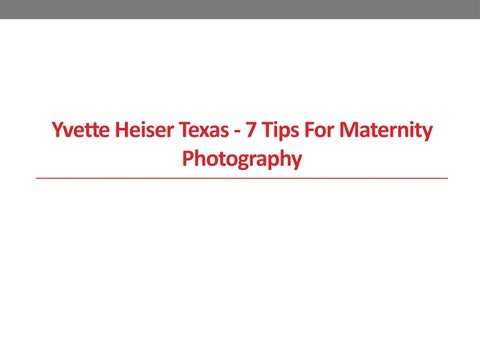Click the word "Heiser" in the title
The width and height of the screenshot is (480, 360).
point(145,130)
